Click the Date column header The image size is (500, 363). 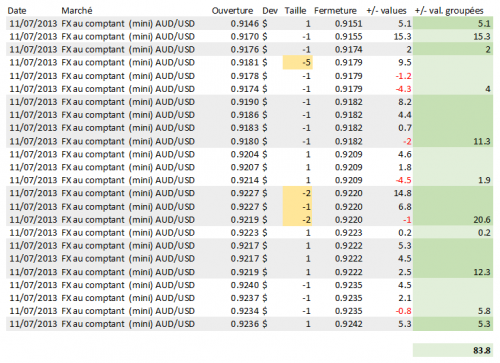click(x=17, y=11)
